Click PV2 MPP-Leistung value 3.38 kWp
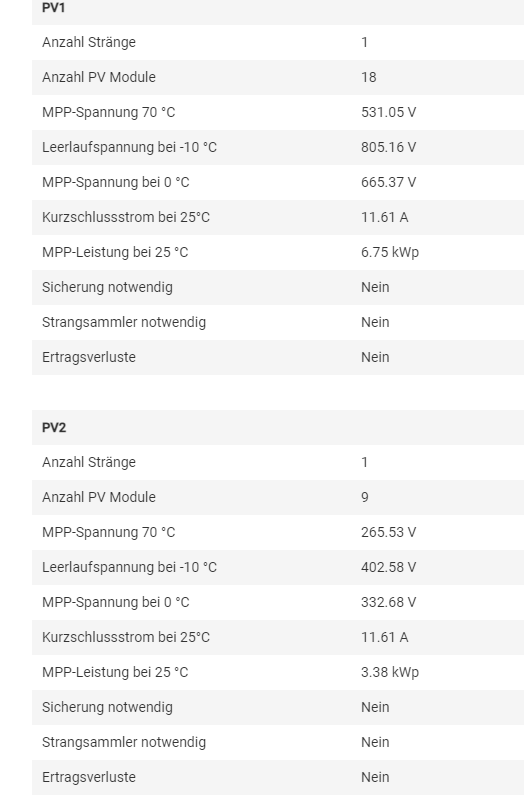This screenshot has height=798, width=524. click(390, 672)
